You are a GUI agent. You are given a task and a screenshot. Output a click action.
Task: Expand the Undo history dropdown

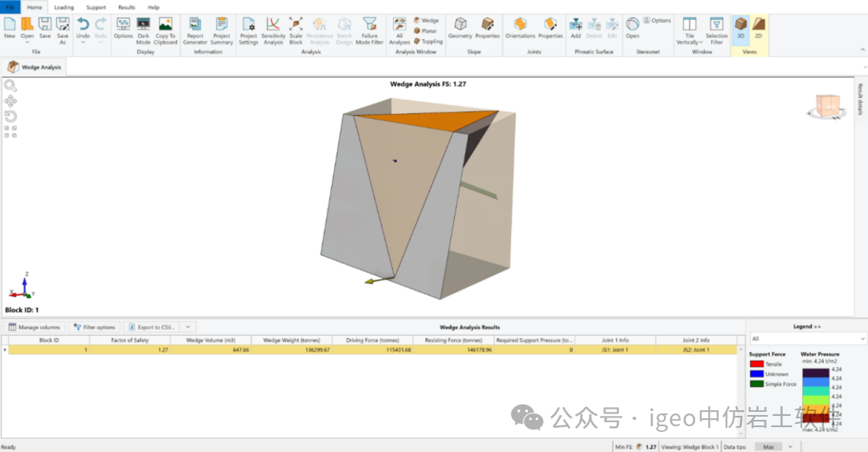pyautogui.click(x=83, y=42)
